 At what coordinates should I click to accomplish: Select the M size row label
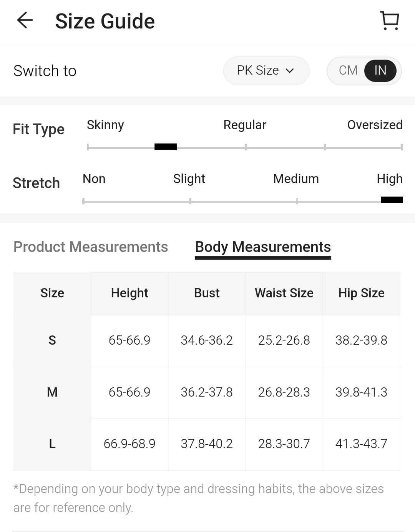[x=52, y=392]
